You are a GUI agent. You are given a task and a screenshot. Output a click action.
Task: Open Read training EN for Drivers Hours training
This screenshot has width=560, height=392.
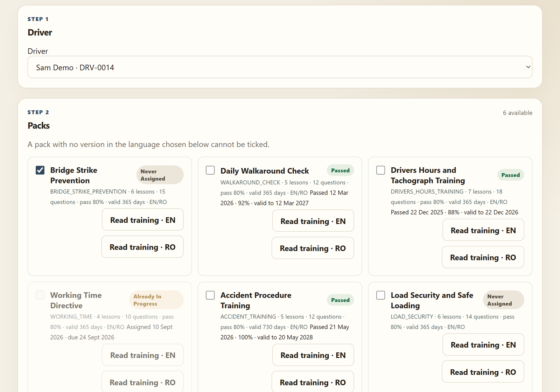483,230
